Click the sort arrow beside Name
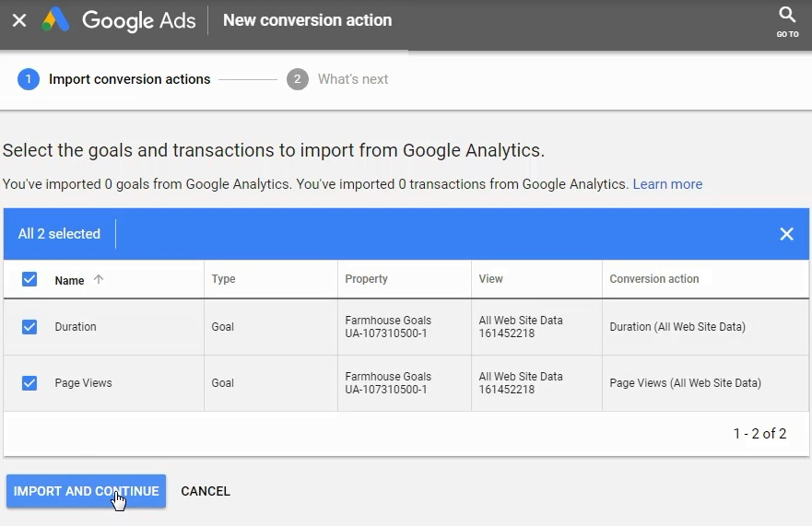This screenshot has height=526, width=812. coord(99,279)
